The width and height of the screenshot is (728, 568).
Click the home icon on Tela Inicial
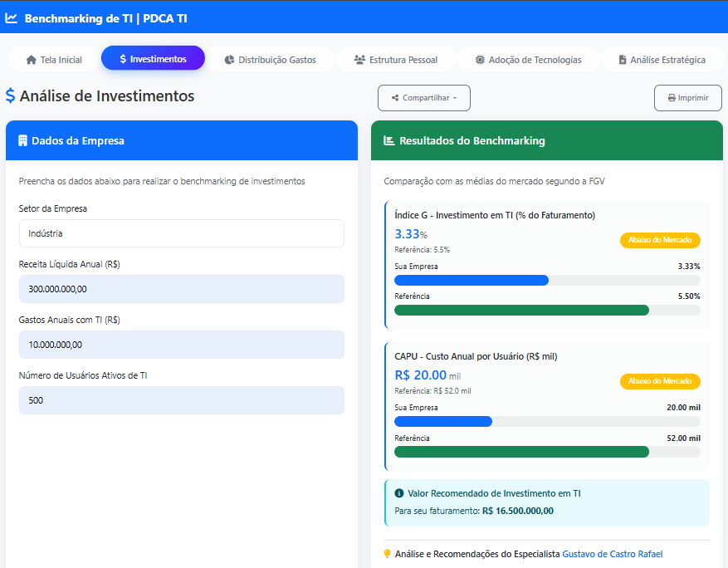pyautogui.click(x=31, y=60)
